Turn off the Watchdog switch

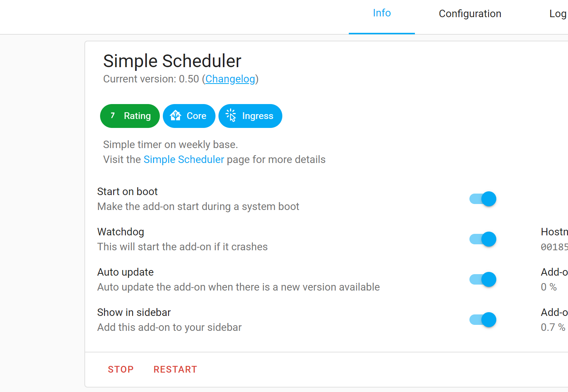[482, 239]
